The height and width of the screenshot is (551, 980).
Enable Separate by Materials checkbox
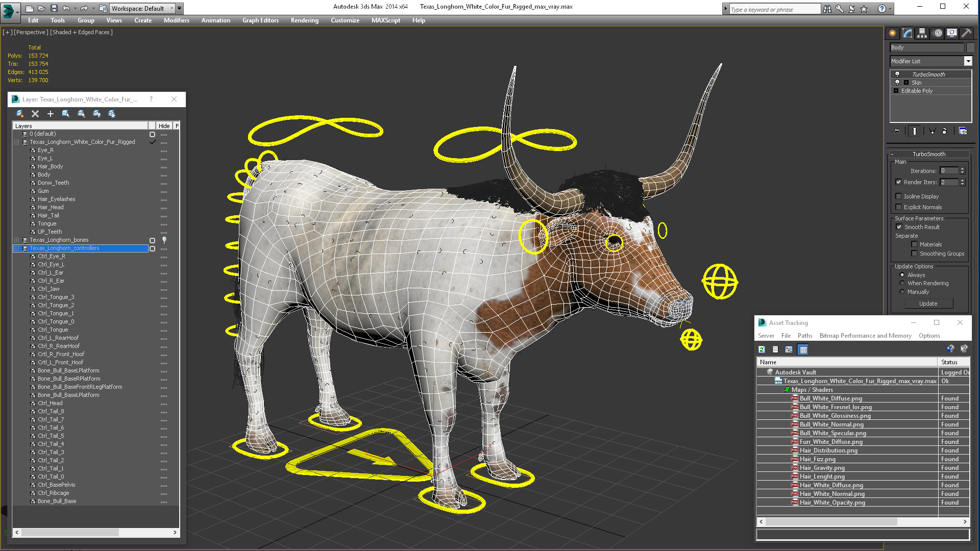914,244
